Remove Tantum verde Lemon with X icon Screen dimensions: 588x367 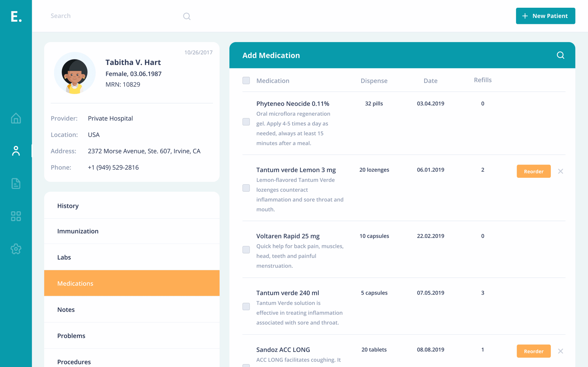point(560,171)
